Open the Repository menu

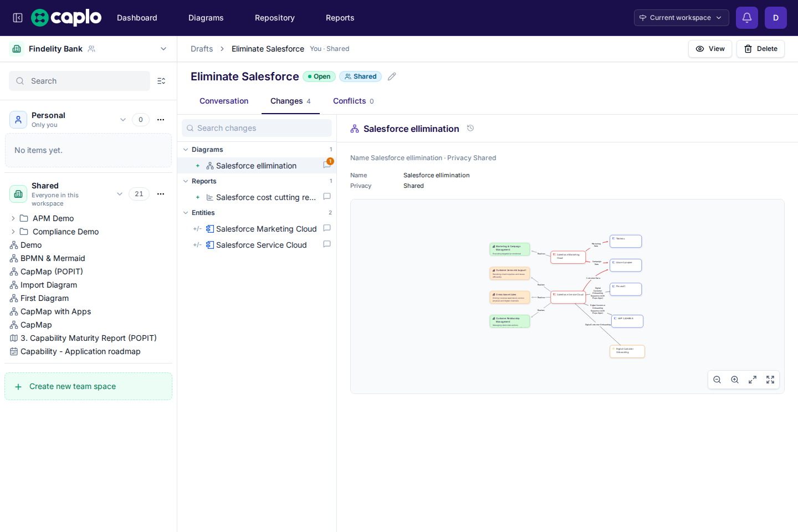275,18
